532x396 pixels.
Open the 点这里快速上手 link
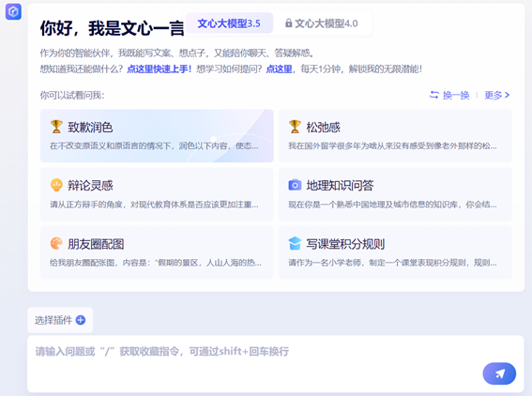click(x=160, y=69)
